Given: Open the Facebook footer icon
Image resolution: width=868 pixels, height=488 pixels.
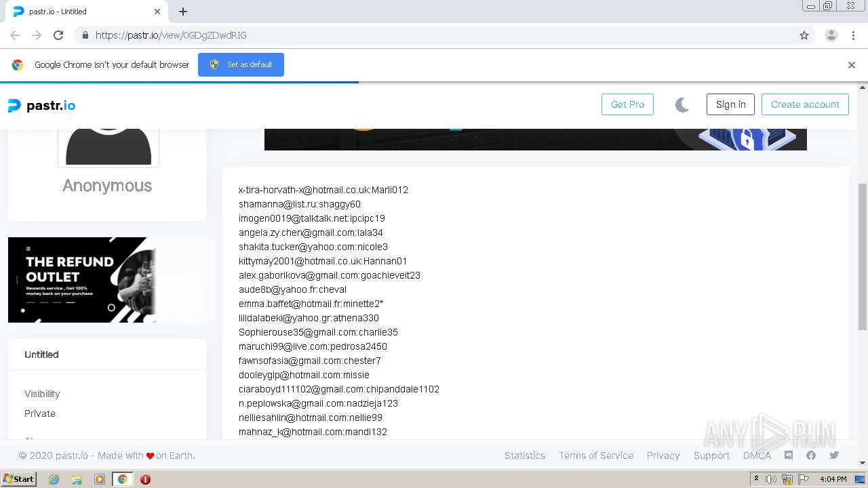Looking at the screenshot, I should pos(811,455).
